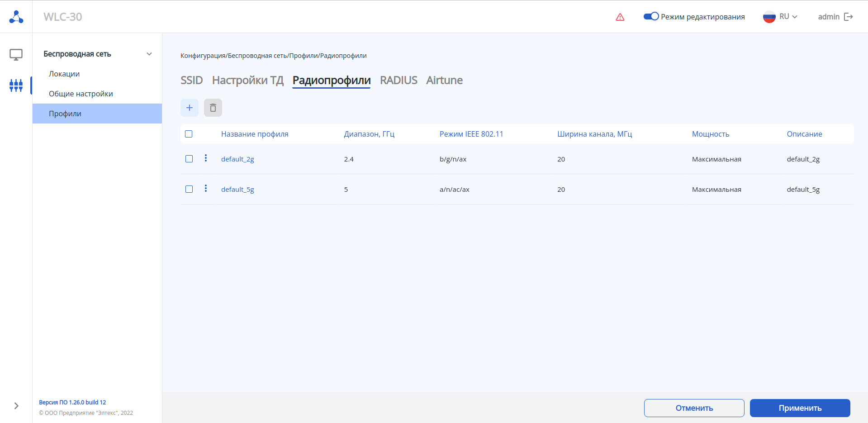Image resolution: width=868 pixels, height=423 pixels.
Task: Expand the left sidebar with bottom chevron
Action: [x=16, y=406]
